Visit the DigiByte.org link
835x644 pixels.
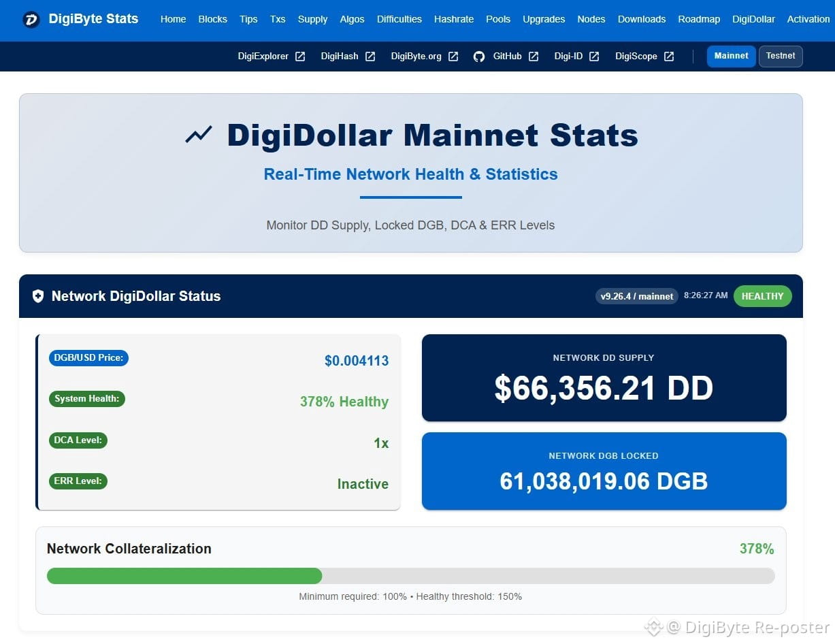tap(416, 57)
